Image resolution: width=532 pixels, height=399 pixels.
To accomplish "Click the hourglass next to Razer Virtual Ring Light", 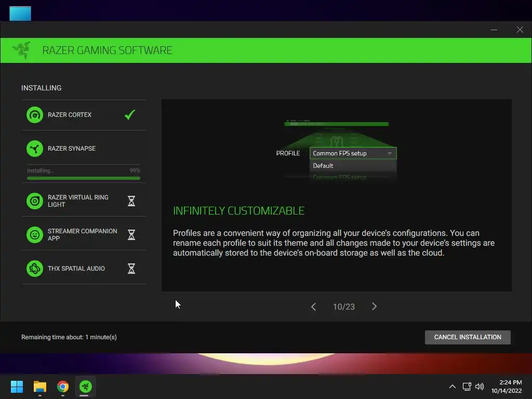I will (x=131, y=201).
